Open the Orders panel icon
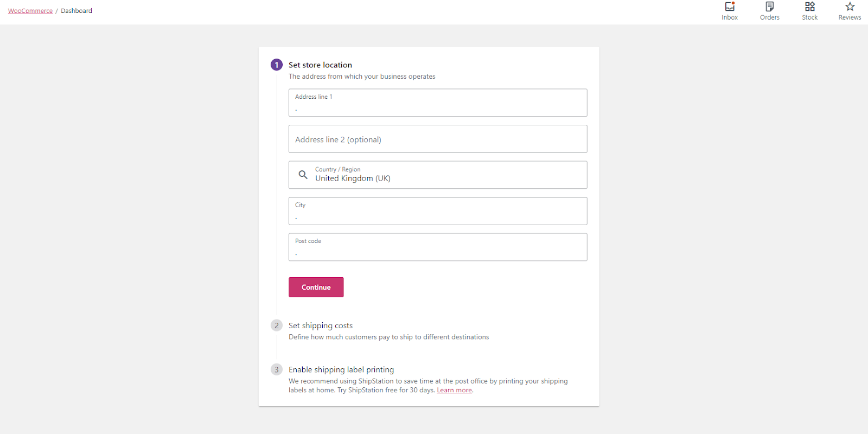The width and height of the screenshot is (868, 434). pos(769,7)
